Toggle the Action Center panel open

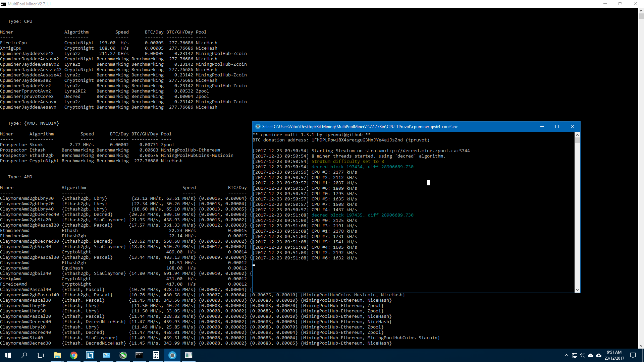(x=633, y=355)
